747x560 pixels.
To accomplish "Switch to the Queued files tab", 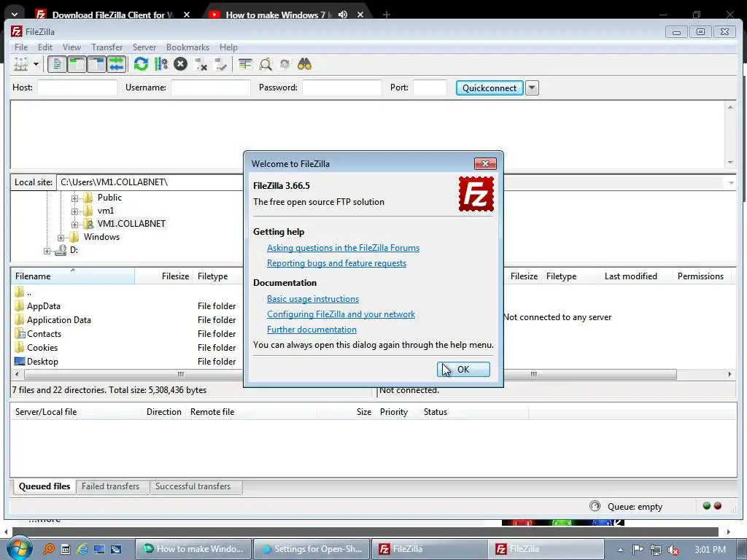I will [x=44, y=486].
